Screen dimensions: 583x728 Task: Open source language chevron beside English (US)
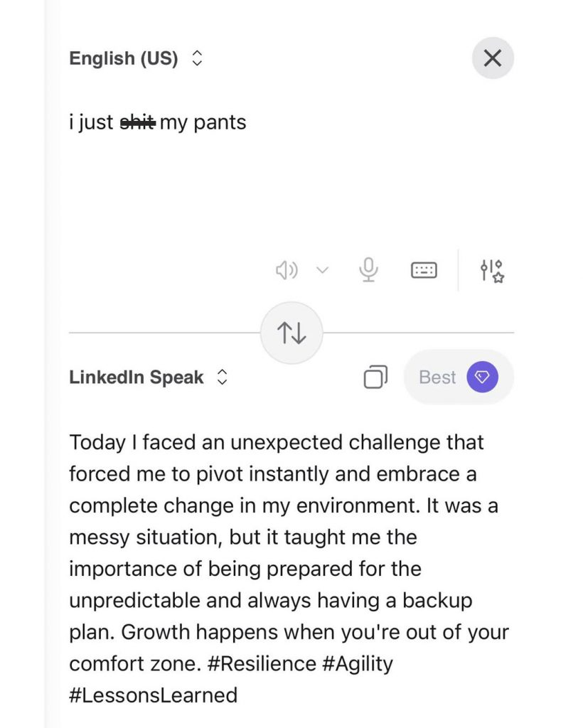(198, 58)
